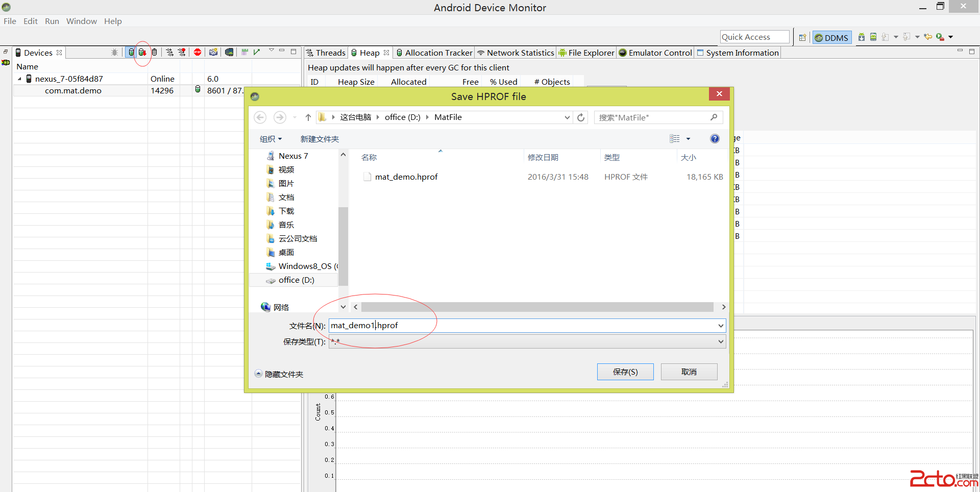The height and width of the screenshot is (492, 980).
Task: Click the grayed Debug bug icon
Action: coord(114,52)
